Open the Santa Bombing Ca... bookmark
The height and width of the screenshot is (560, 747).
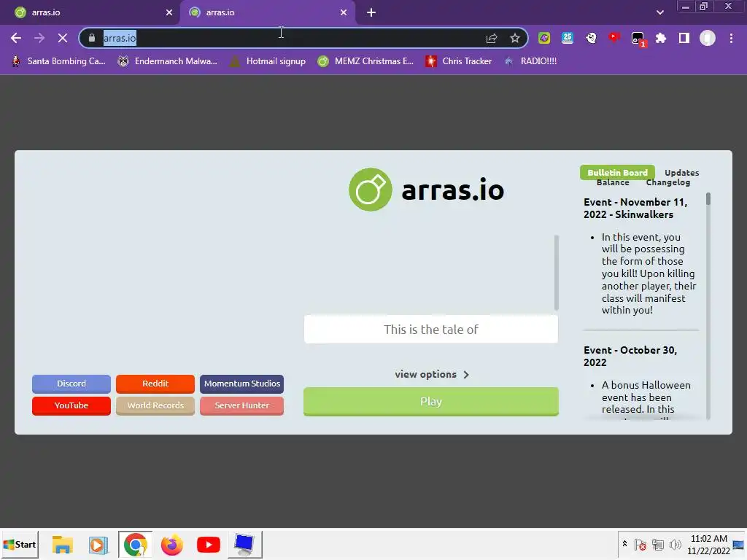click(x=58, y=61)
